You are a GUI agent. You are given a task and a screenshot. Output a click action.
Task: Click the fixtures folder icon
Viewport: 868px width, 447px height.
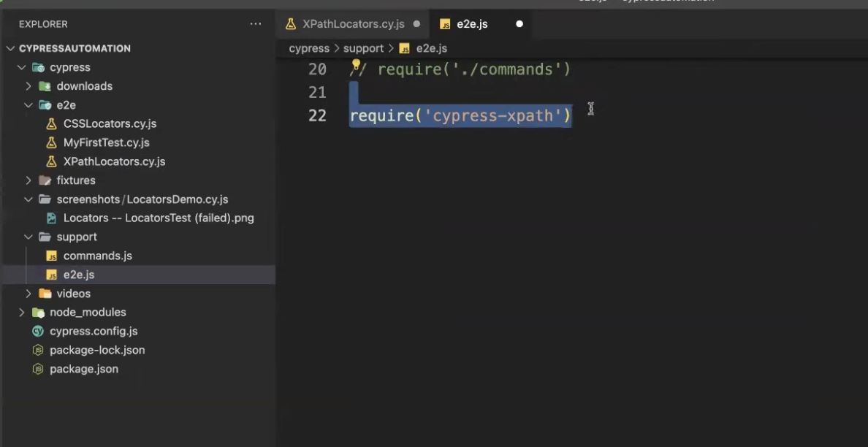(45, 180)
